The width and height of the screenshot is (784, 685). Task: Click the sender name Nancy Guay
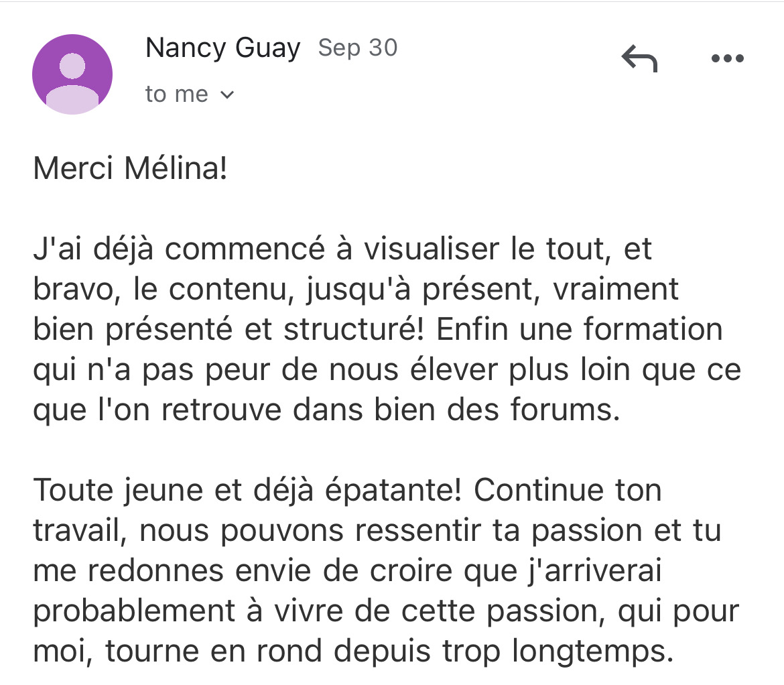tap(222, 48)
